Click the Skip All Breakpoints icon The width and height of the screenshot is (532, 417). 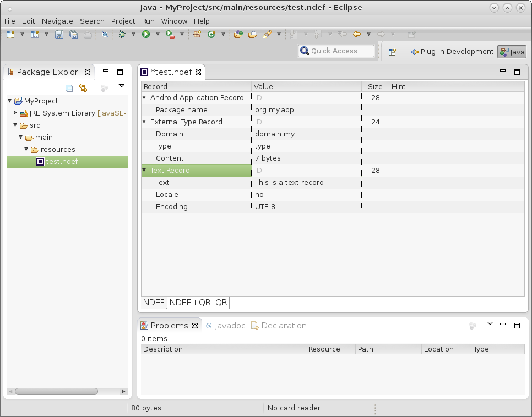pyautogui.click(x=105, y=34)
